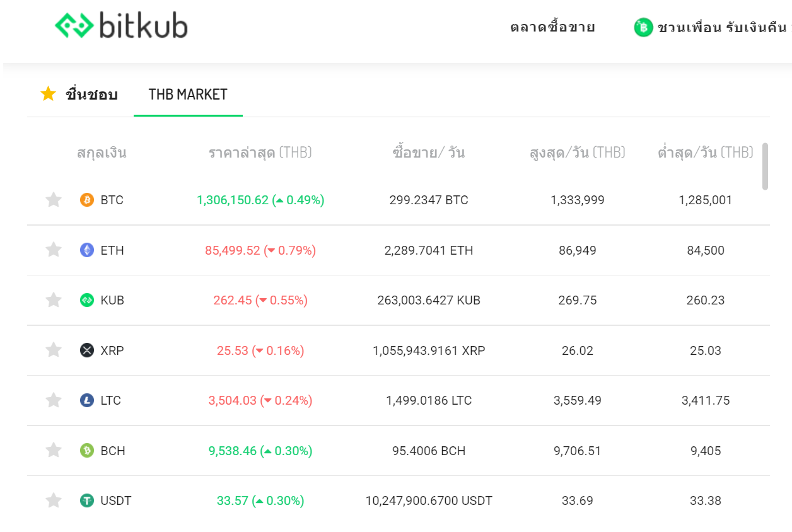792x532 pixels.
Task: Click BTC daily low 1,285,001
Action: click(706, 200)
